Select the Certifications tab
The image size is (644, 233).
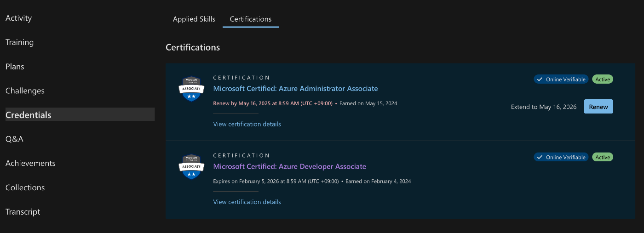point(251,19)
